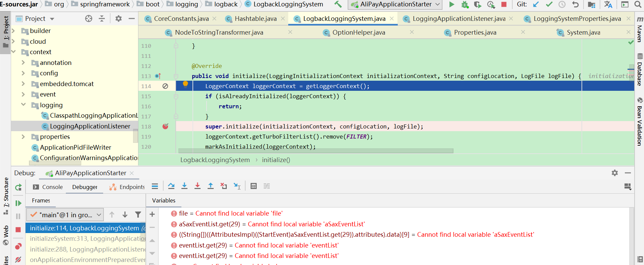The height and width of the screenshot is (265, 644).
Task: Open the OptionHelper.java tab
Action: point(359,32)
